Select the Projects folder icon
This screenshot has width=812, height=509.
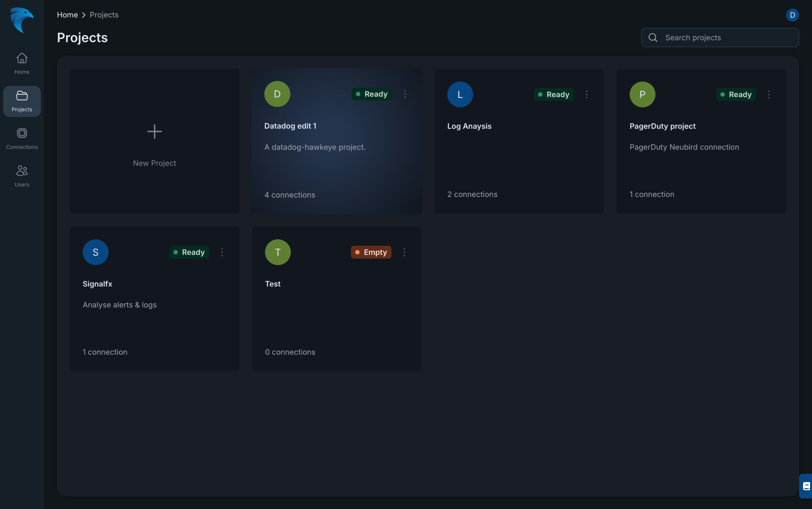(x=22, y=96)
